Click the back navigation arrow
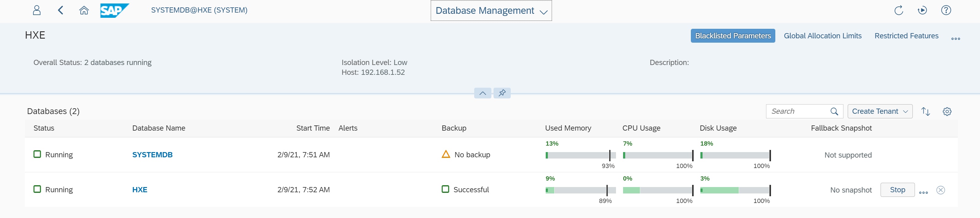The width and height of the screenshot is (980, 218). [60, 10]
